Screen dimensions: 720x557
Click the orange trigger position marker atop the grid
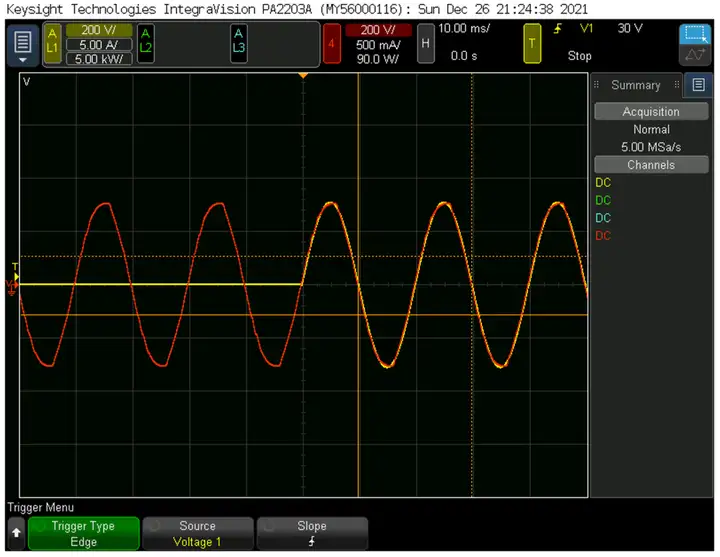(x=303, y=75)
